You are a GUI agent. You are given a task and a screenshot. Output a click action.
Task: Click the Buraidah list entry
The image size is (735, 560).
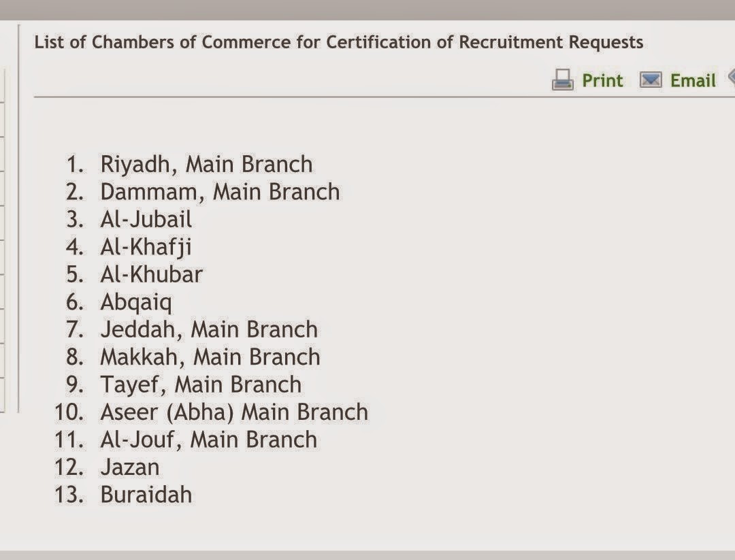pos(146,495)
